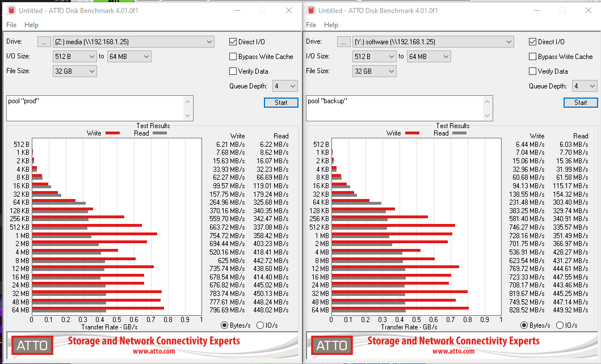601x364 pixels.
Task: Click the "450.13 MB/s" read value
Action: [x=271, y=294]
